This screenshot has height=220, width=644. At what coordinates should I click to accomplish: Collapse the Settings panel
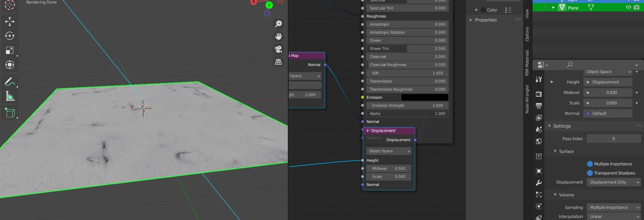tap(549, 126)
